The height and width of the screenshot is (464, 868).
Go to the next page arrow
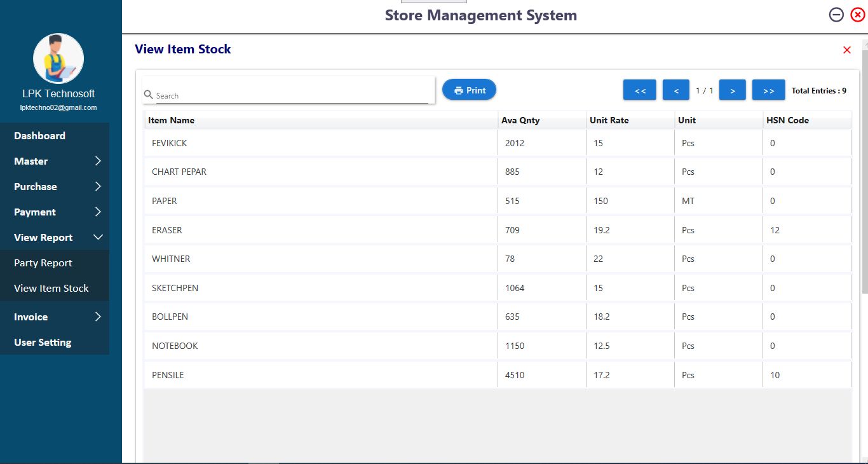tap(733, 90)
